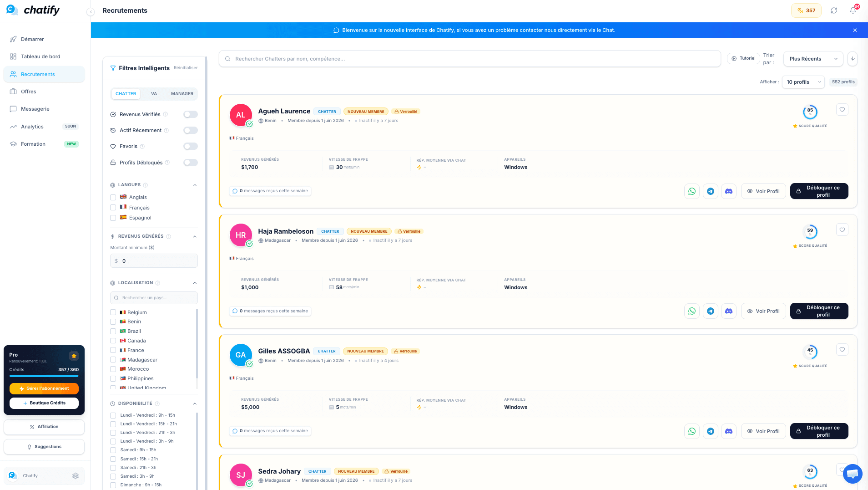Check the Anglais language checkbox
This screenshot has width=868, height=490.
tap(113, 197)
